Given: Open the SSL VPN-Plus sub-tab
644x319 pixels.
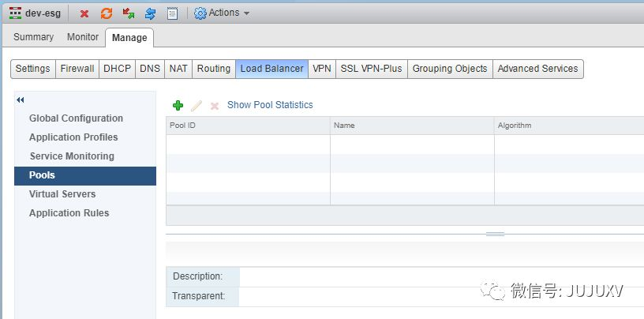Looking at the screenshot, I should [x=371, y=69].
